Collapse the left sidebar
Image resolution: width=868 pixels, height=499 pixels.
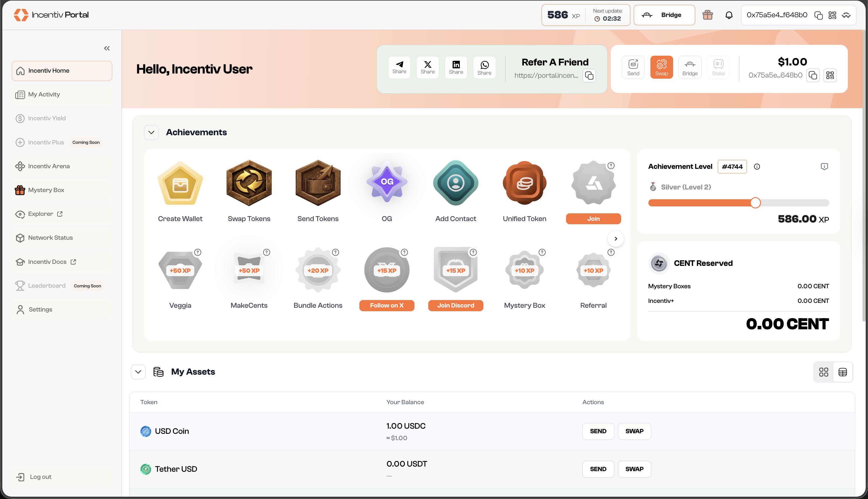[107, 48]
